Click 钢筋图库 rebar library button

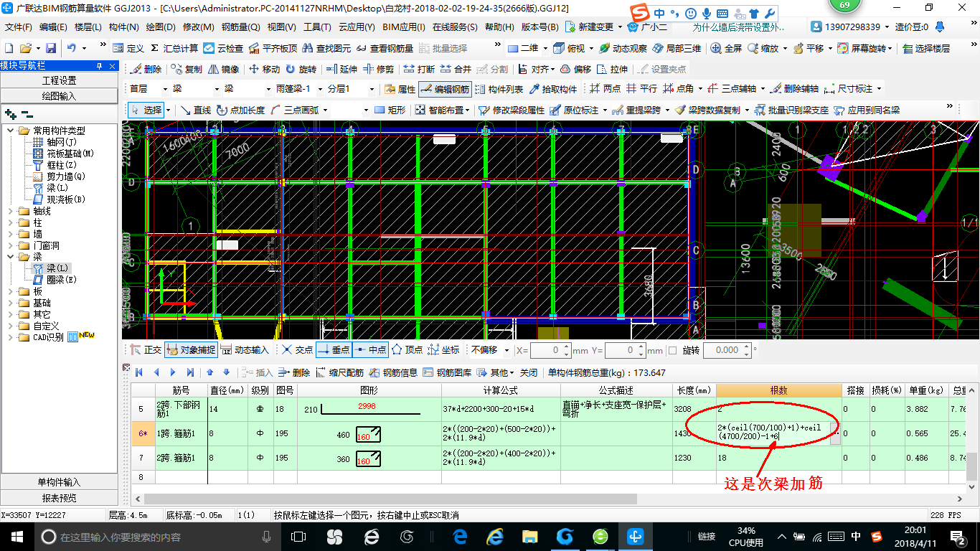(x=448, y=372)
